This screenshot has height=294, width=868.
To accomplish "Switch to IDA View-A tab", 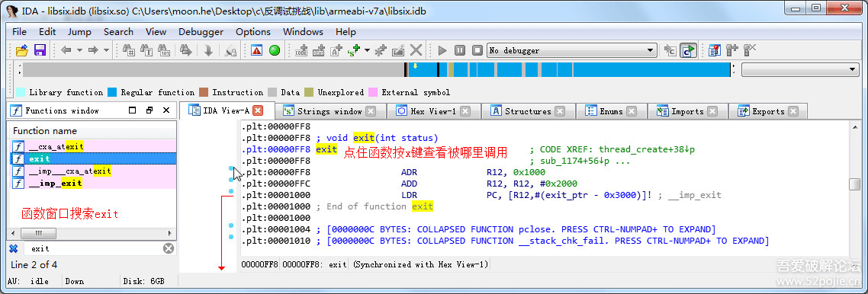I will tap(226, 111).
